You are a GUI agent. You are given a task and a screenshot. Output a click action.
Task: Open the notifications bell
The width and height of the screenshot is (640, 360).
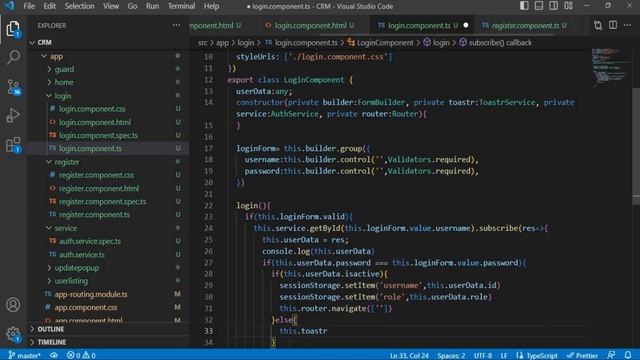(628, 355)
